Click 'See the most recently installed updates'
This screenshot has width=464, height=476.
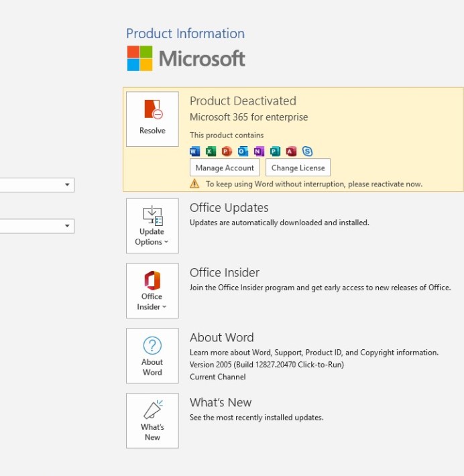click(257, 418)
